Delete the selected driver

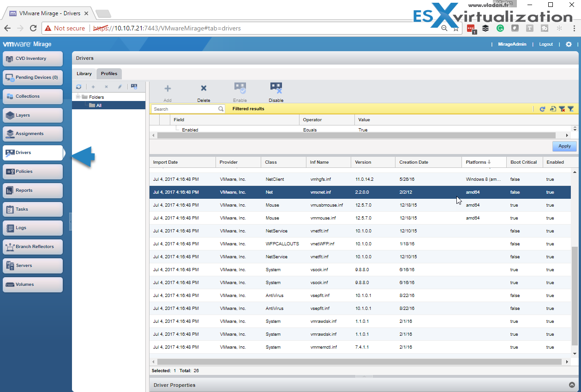[204, 93]
